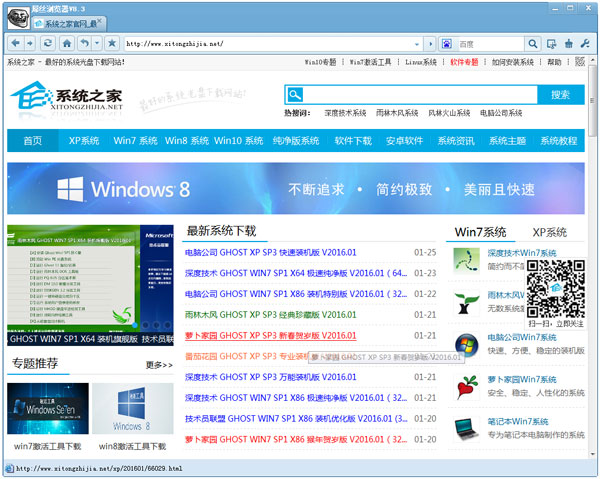Open the Windows Se7en activation tool thumbnail
The height and width of the screenshot is (479, 600).
point(48,408)
